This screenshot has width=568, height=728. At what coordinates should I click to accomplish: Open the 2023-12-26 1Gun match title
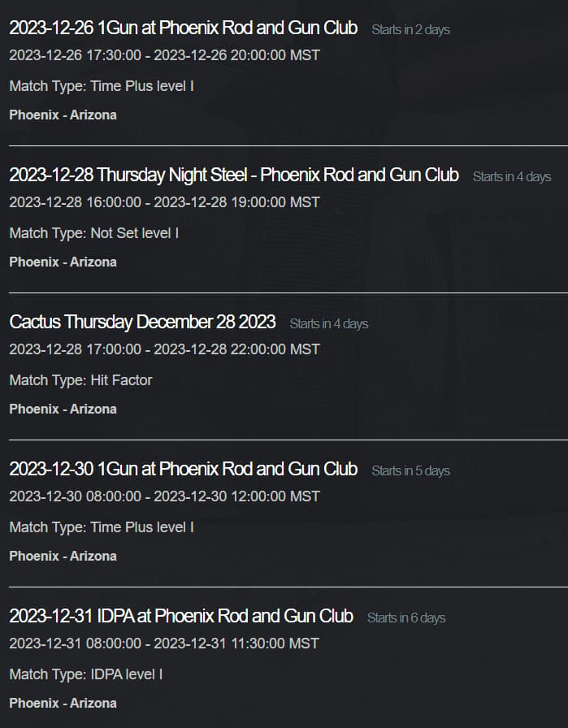184,28
